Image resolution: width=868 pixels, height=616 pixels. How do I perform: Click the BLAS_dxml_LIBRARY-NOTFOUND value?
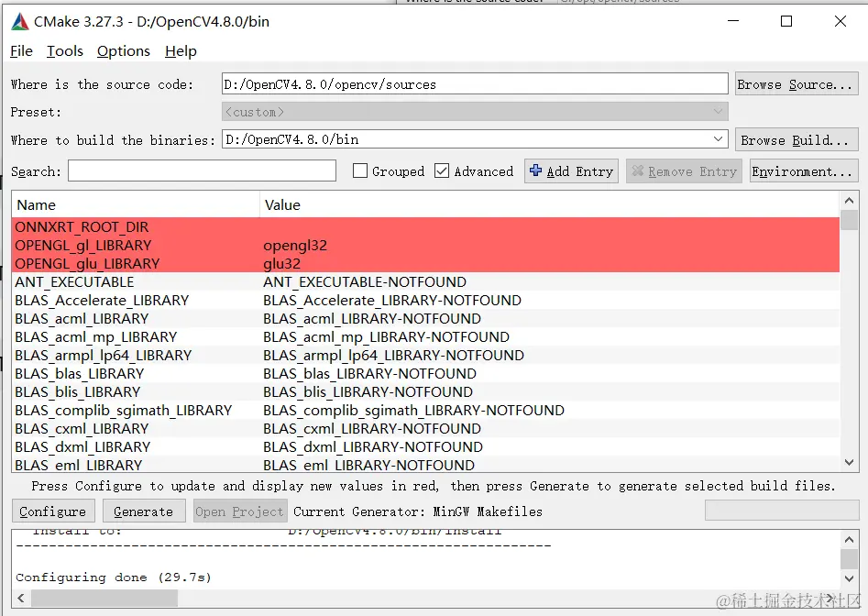pyautogui.click(x=373, y=446)
